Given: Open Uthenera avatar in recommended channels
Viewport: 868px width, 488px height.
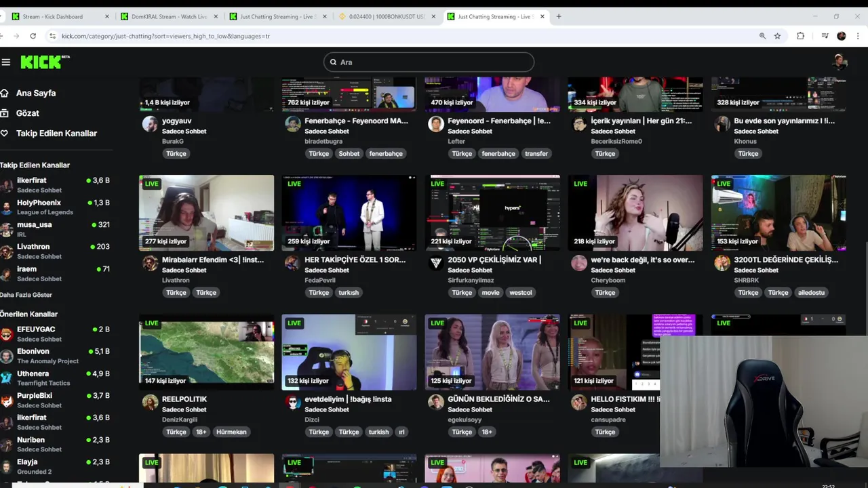Looking at the screenshot, I should pyautogui.click(x=6, y=378).
